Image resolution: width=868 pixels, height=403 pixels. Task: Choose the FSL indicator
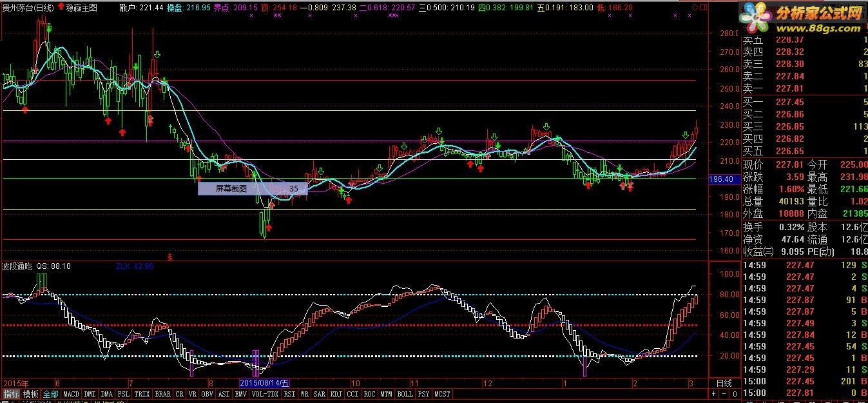(x=124, y=393)
